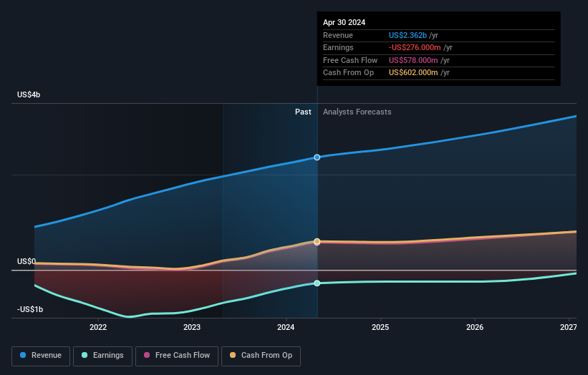Click the pink Free Cash Flow legend dot
The height and width of the screenshot is (375, 588).
pyautogui.click(x=147, y=355)
